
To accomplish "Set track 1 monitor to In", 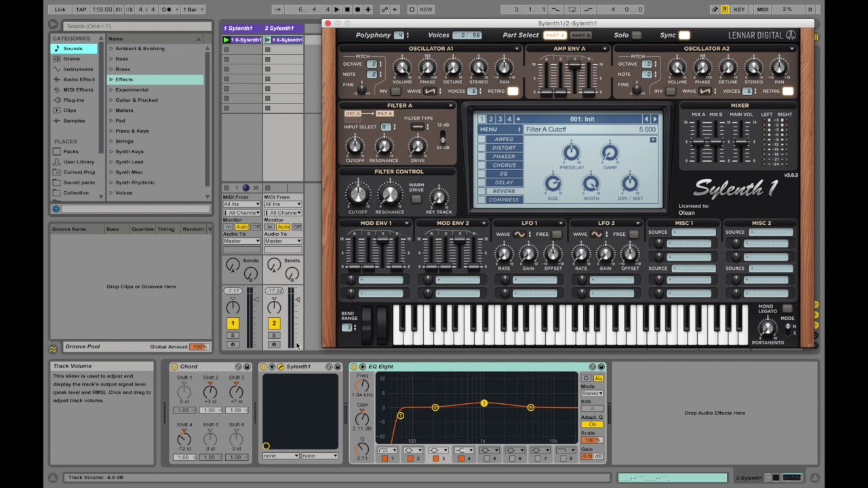I will [x=228, y=227].
